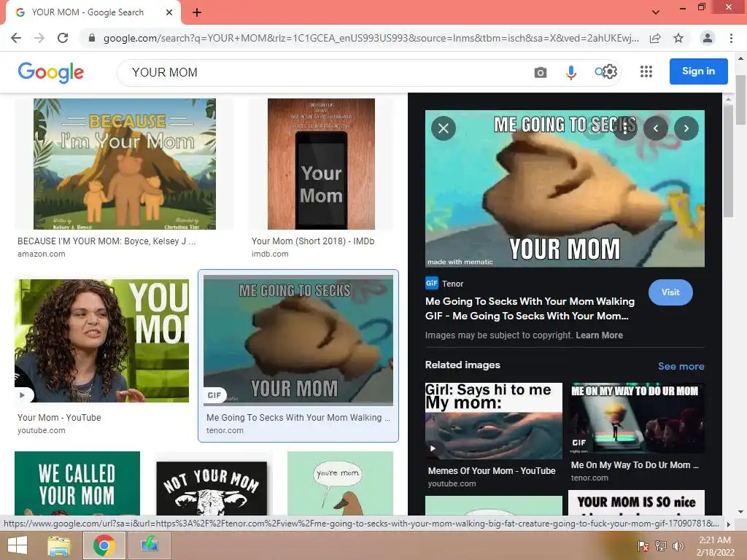The image size is (747, 560).
Task: Click 'Your Mom - YouTube' caption
Action: 59,417
